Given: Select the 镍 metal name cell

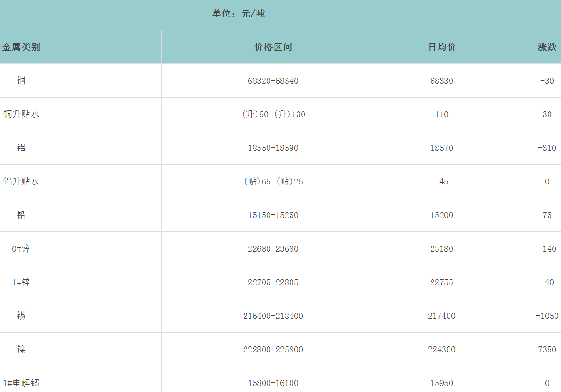Looking at the screenshot, I should coord(21,349).
